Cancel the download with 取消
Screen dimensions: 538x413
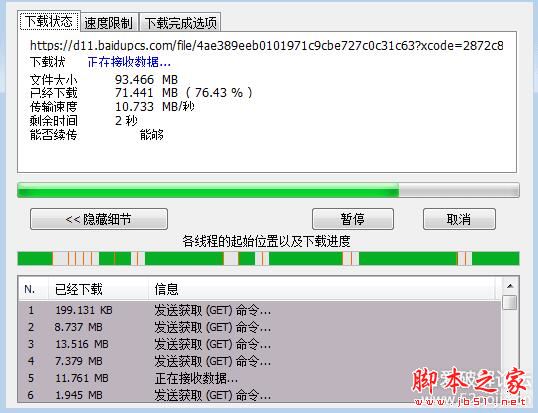459,219
